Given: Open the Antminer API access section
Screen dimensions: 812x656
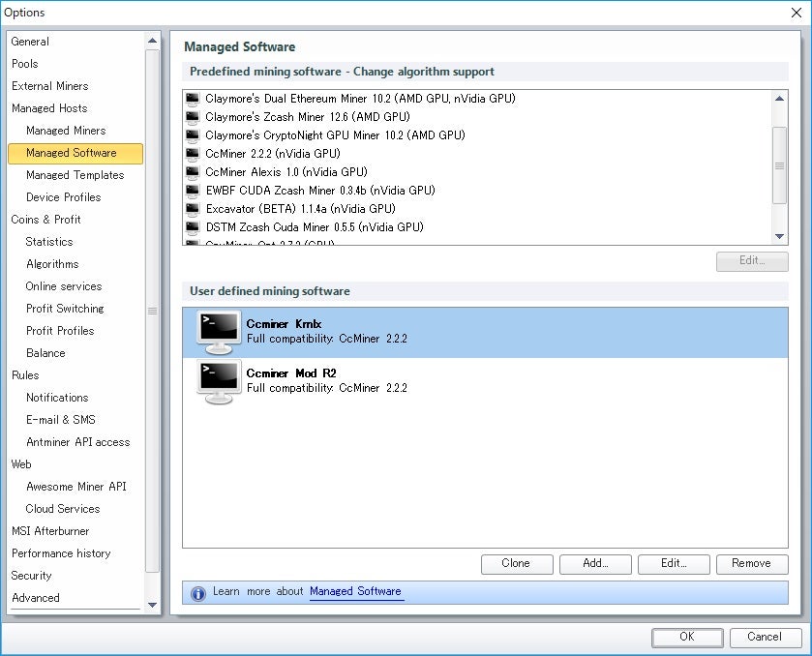Looking at the screenshot, I should [x=77, y=442].
